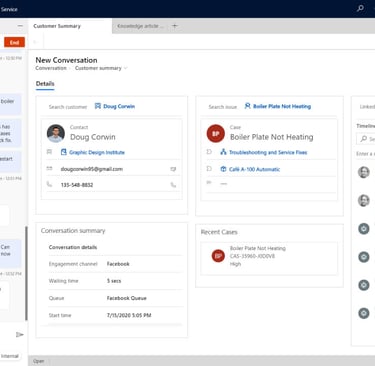This screenshot has width=375, height=366.
Task: Click the Facebook engagement channel value
Action: tap(118, 264)
